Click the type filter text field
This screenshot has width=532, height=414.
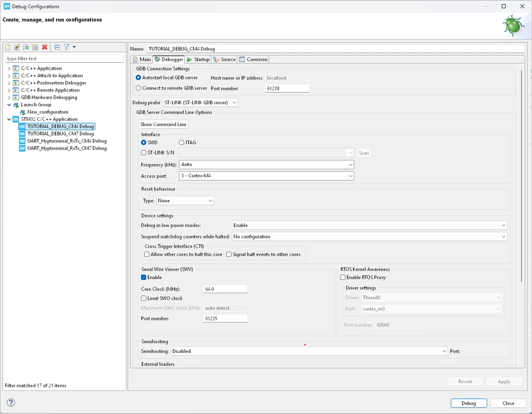(x=64, y=59)
